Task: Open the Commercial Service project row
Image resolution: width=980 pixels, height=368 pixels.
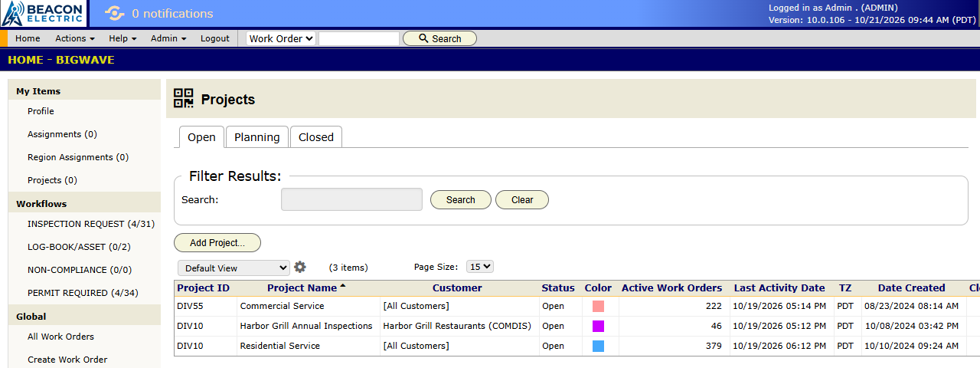Action: click(x=282, y=306)
